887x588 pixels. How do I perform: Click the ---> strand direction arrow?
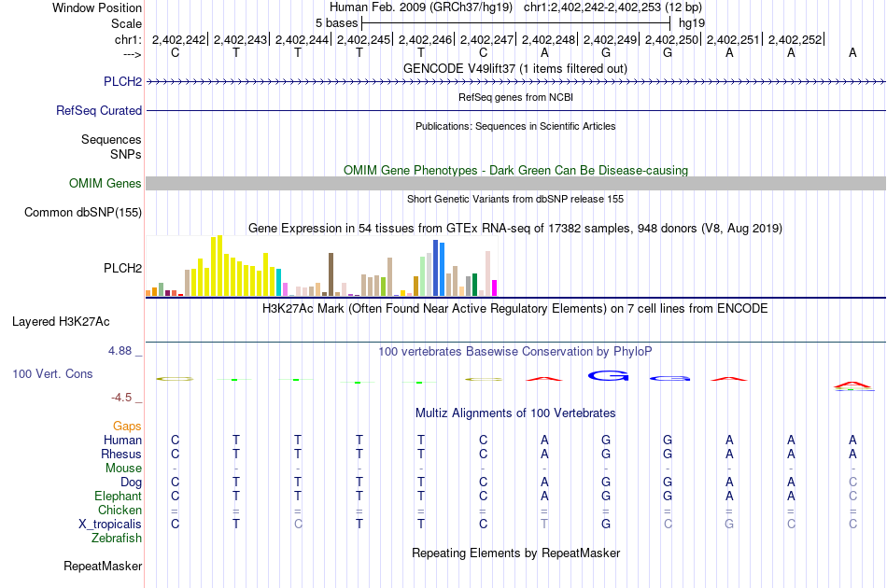click(132, 54)
